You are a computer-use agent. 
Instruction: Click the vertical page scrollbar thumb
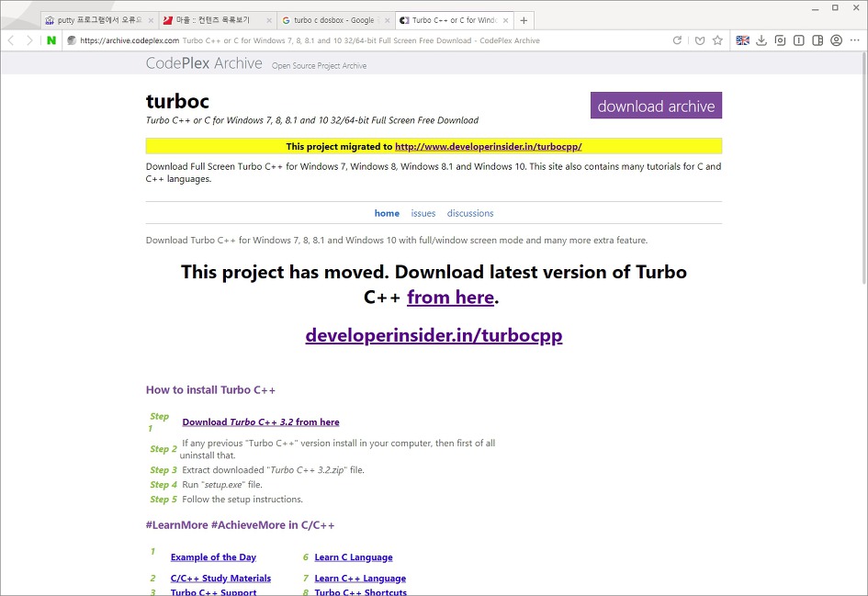pos(864,169)
